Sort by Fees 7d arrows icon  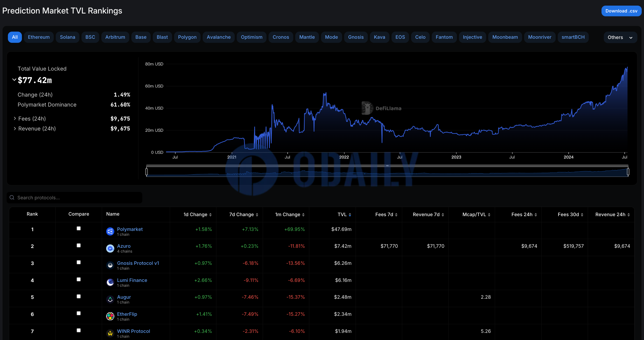396,215
